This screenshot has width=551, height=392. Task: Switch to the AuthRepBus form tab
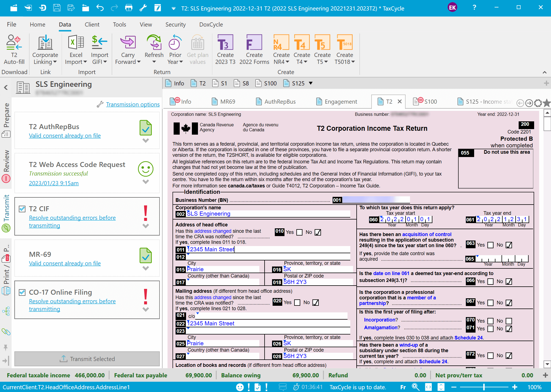coord(276,102)
